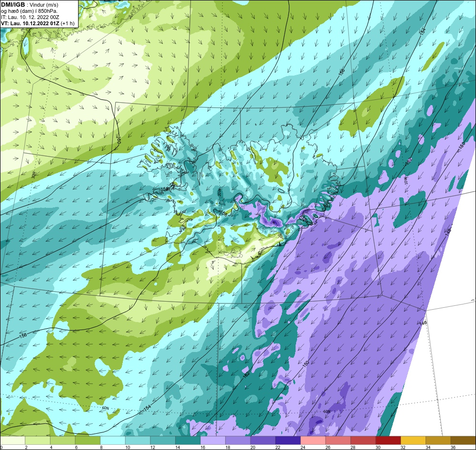The image size is (476, 450).
Task: Pick the 28–30 m/s red legend swatch
Action: point(363,440)
